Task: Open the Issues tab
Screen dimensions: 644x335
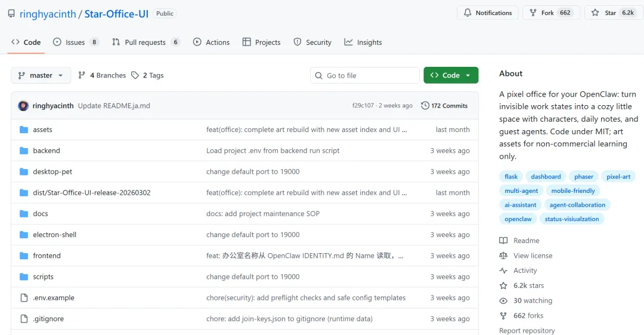Action: 76,42
